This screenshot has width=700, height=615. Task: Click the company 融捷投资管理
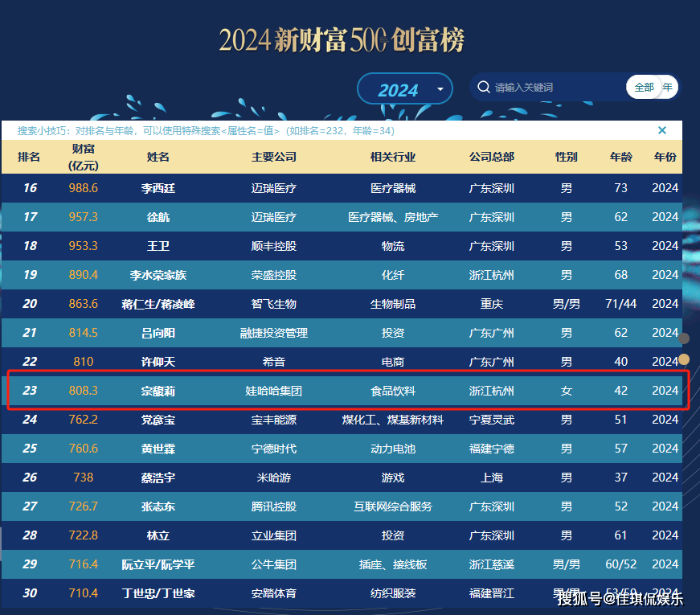(274, 333)
